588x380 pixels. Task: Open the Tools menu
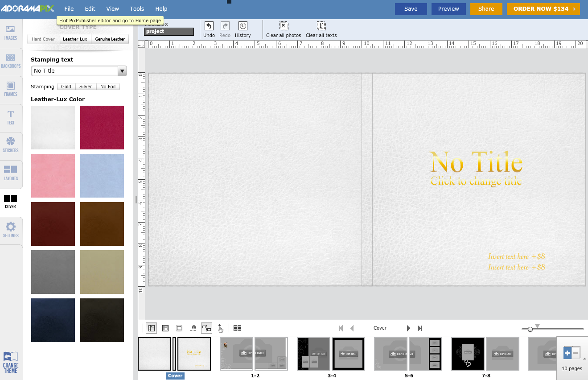(x=137, y=8)
